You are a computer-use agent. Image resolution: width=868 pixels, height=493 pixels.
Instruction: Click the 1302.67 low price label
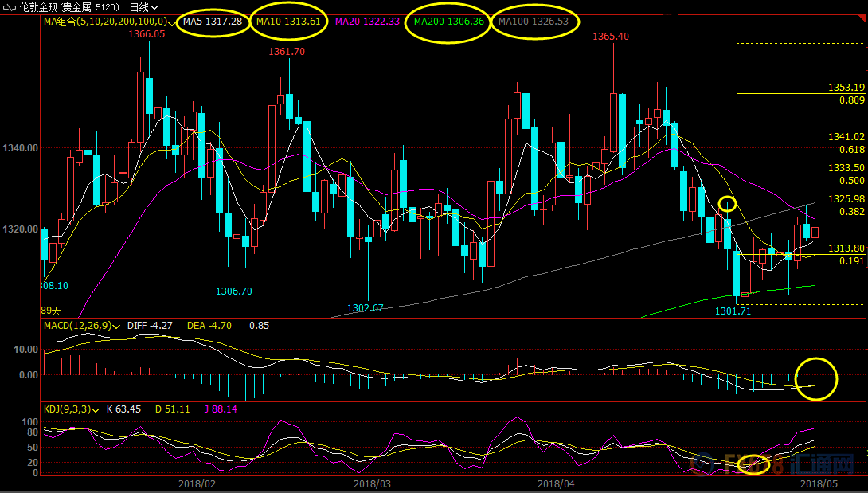[x=365, y=308]
